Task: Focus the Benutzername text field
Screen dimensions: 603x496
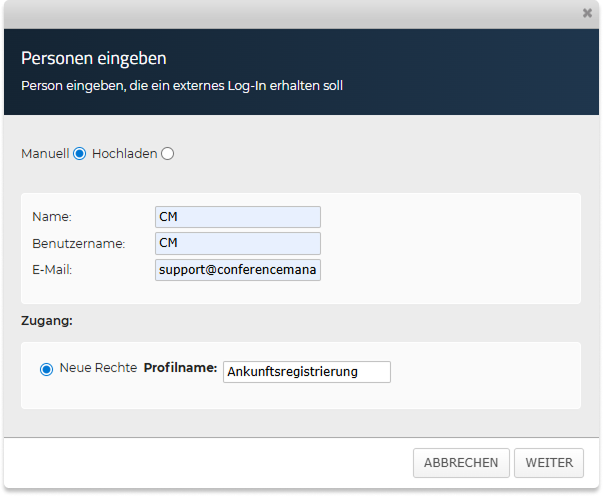Action: pyautogui.click(x=237, y=243)
